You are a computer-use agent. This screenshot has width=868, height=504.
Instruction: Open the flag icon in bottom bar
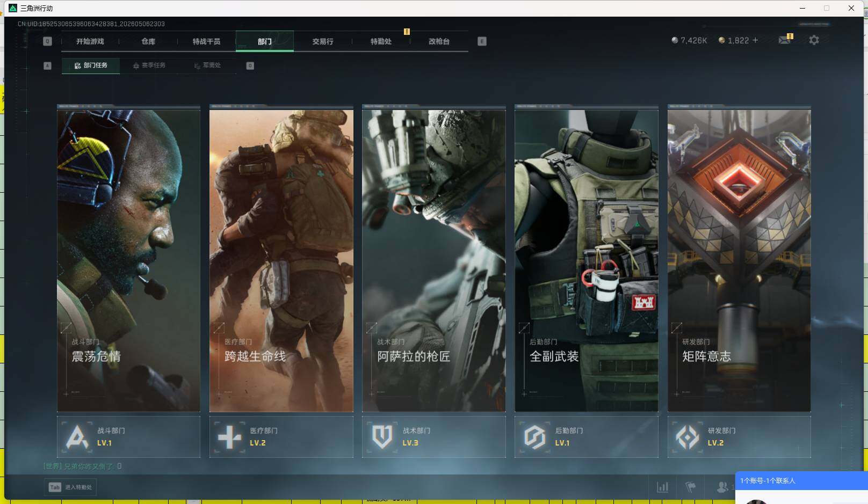[x=691, y=487]
